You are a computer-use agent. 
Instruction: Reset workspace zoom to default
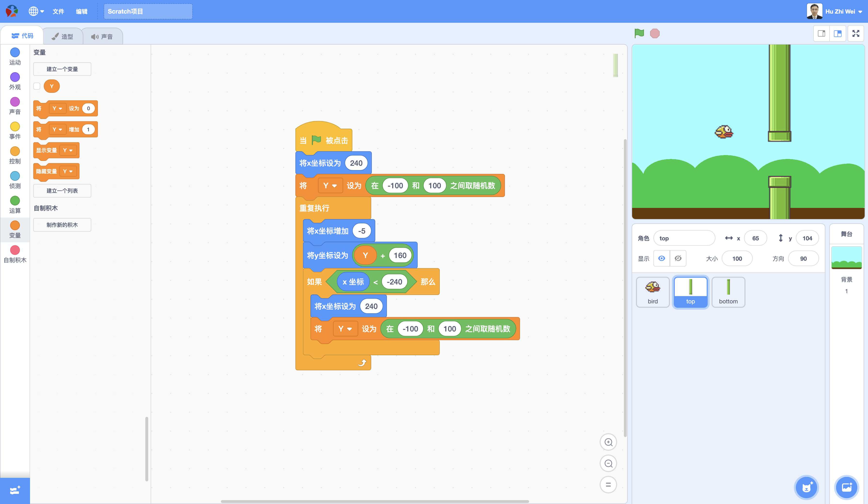tap(608, 484)
